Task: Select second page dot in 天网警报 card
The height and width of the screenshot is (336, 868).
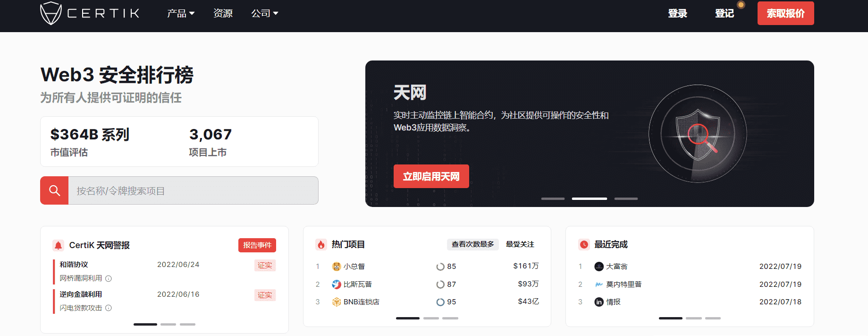Action: pos(168,324)
